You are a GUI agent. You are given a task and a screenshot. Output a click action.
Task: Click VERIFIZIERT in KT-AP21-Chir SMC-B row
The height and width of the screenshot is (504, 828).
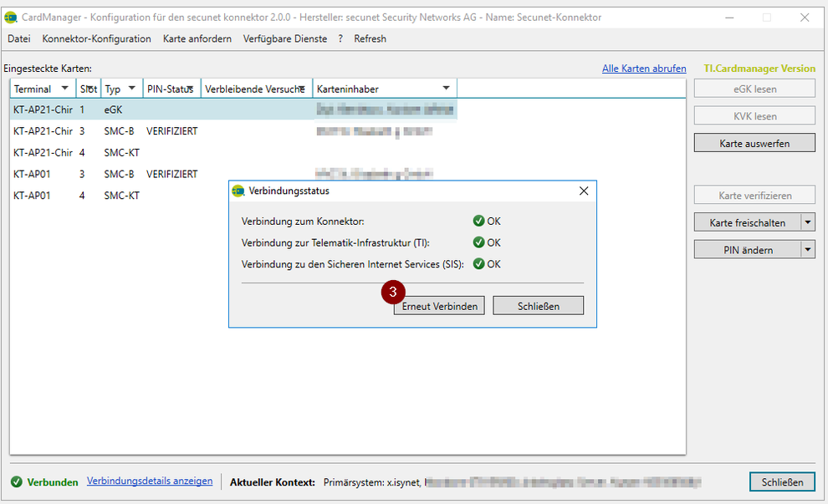click(172, 131)
